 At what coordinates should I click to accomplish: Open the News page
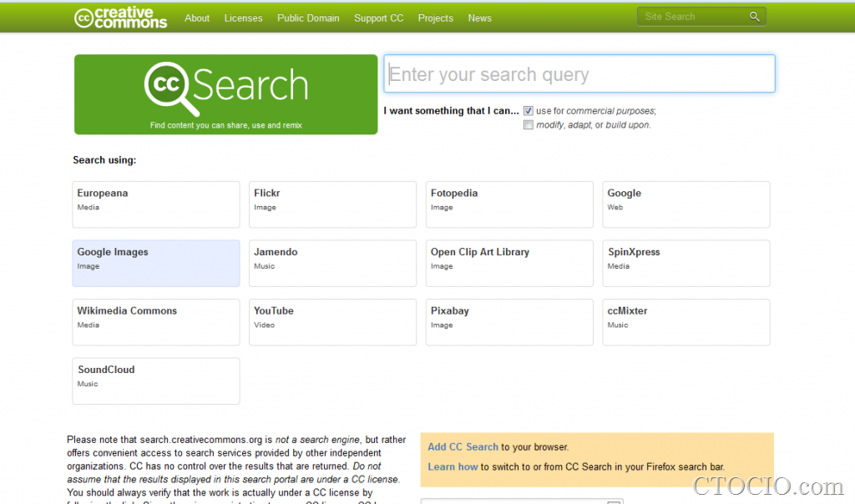point(479,18)
